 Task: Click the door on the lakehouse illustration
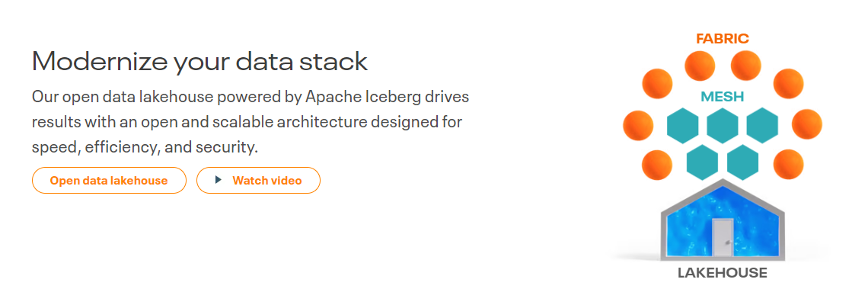click(723, 236)
